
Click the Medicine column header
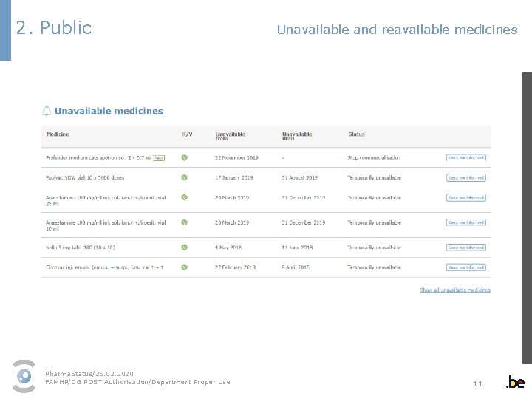(58, 134)
